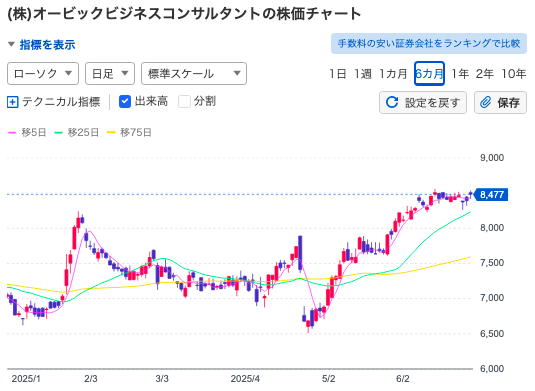Open 手数料の安い証券会社をランキングで比較 link

[429, 44]
